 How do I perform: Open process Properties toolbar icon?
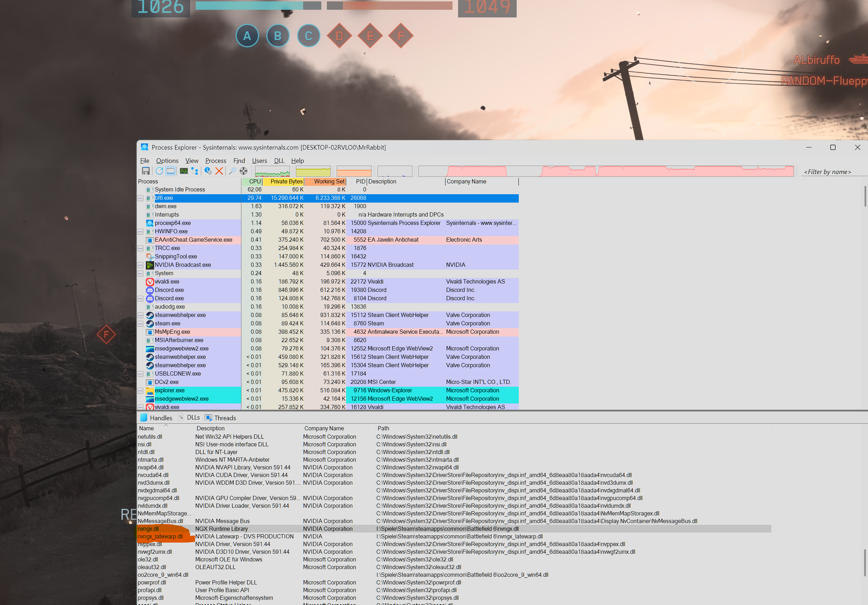coord(208,171)
